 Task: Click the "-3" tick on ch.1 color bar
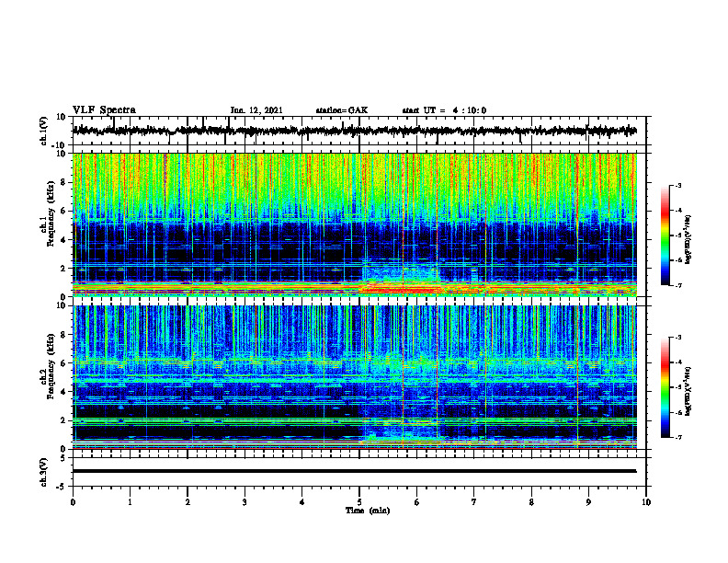(x=677, y=185)
